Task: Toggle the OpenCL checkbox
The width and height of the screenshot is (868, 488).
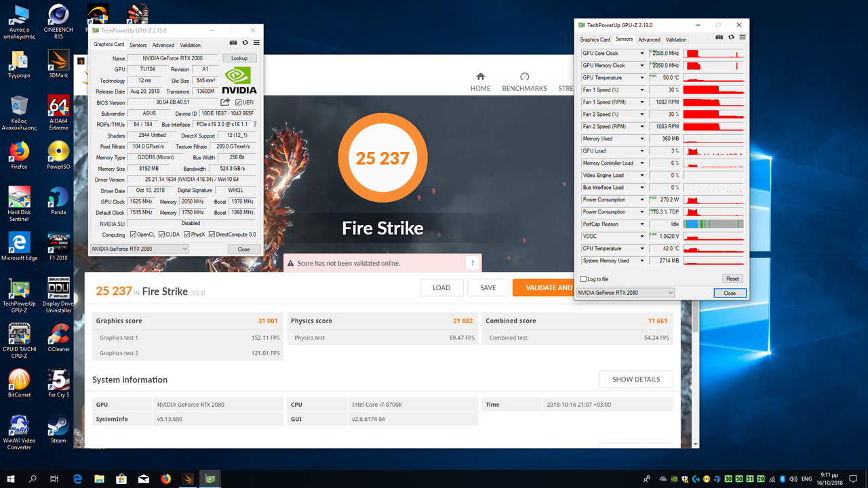Action: click(133, 235)
